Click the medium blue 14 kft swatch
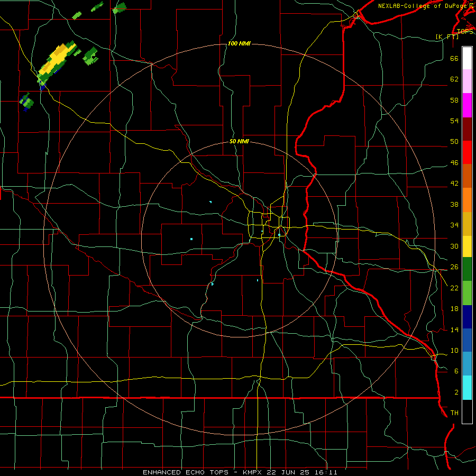Image resolution: width=476 pixels, height=476 pixels. (467, 340)
